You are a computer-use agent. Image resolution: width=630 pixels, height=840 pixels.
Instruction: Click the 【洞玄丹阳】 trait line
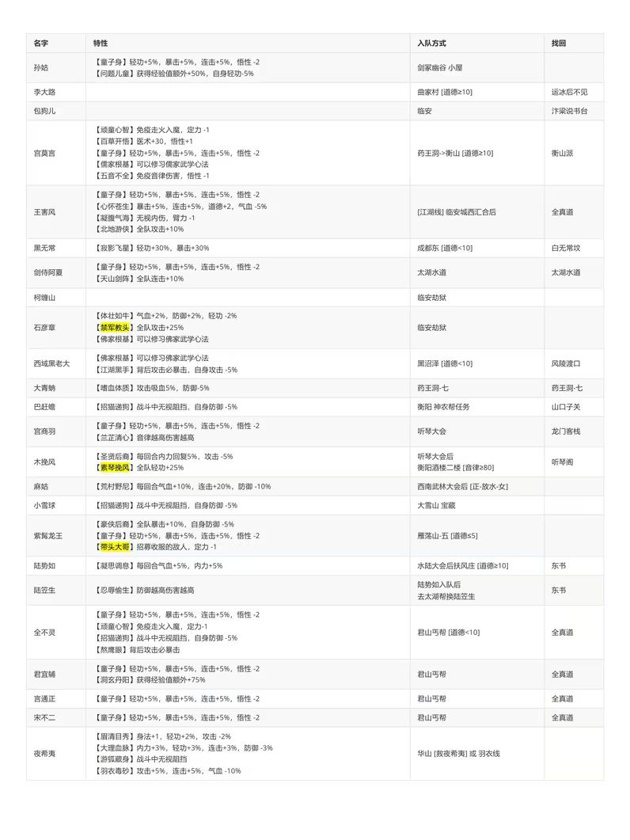pyautogui.click(x=150, y=680)
